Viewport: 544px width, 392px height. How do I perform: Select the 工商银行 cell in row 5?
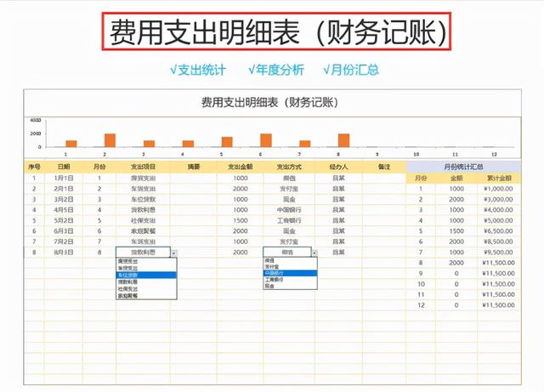click(289, 220)
